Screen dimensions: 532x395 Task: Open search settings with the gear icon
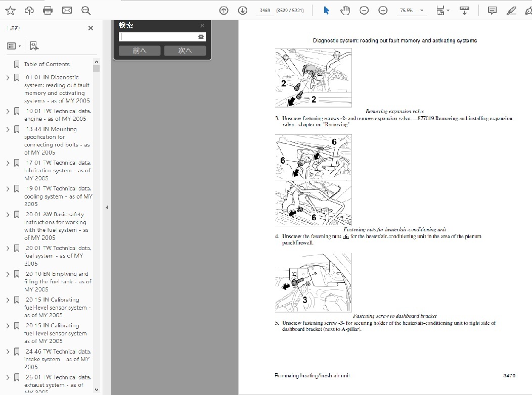(x=201, y=36)
